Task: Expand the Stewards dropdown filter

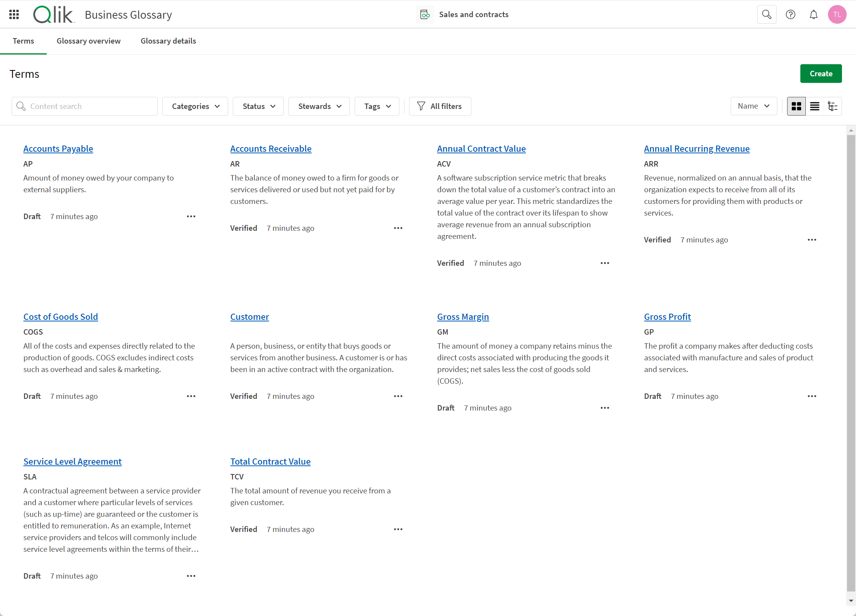Action: click(319, 106)
